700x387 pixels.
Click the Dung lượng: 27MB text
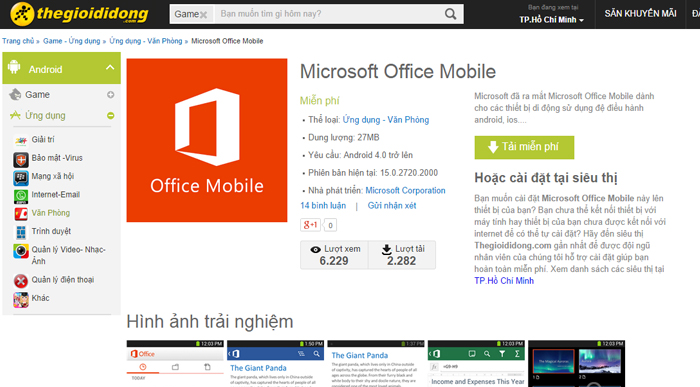[x=344, y=137]
